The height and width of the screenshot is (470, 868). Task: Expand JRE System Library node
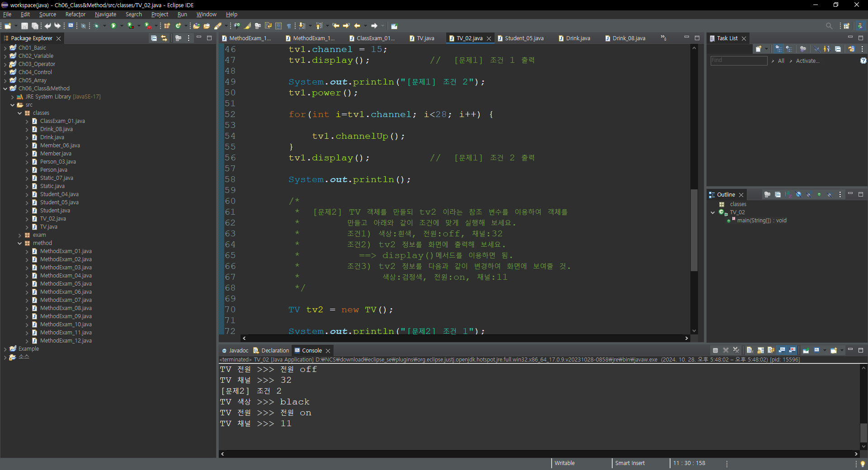tap(12, 97)
